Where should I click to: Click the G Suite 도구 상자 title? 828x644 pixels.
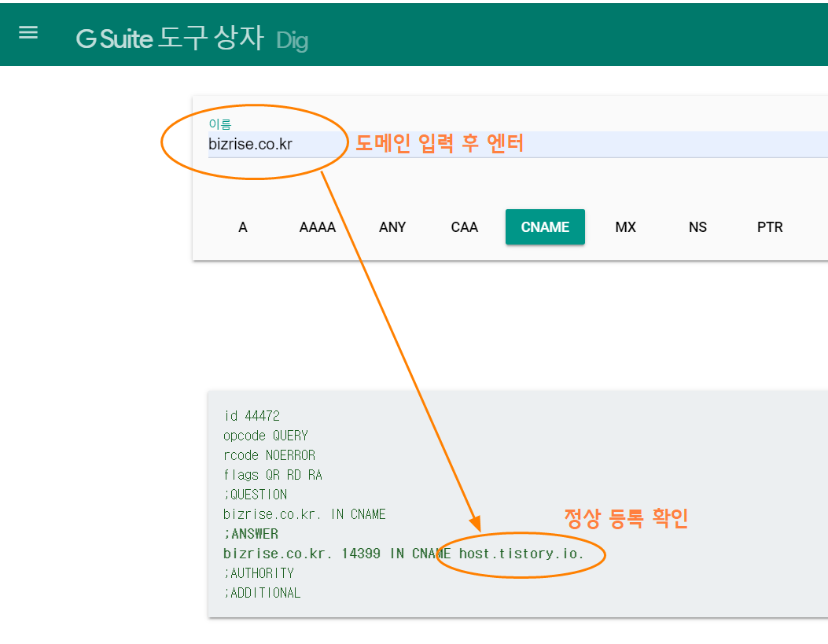170,39
